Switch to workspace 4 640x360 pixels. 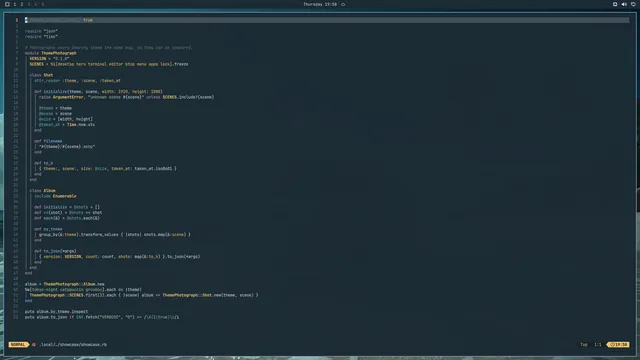tap(36, 4)
